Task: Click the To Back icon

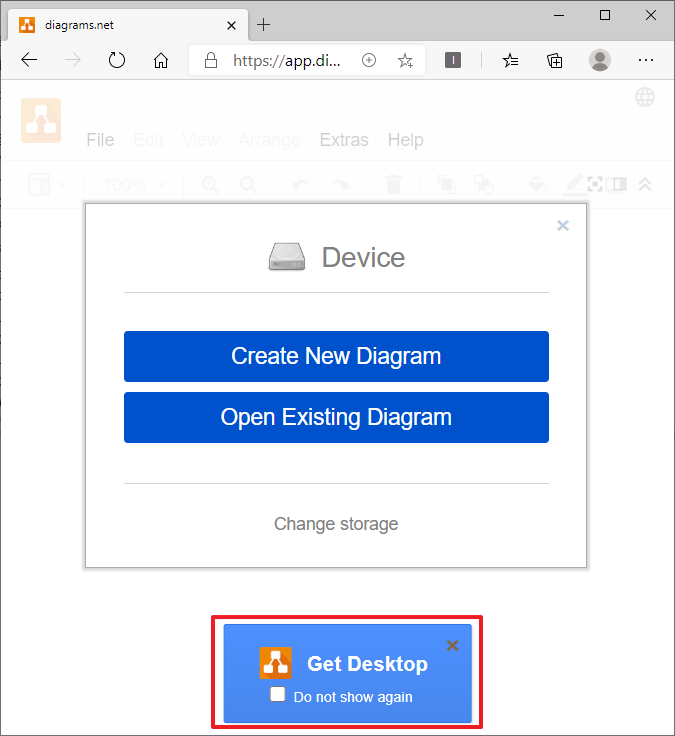Action: 483,184
